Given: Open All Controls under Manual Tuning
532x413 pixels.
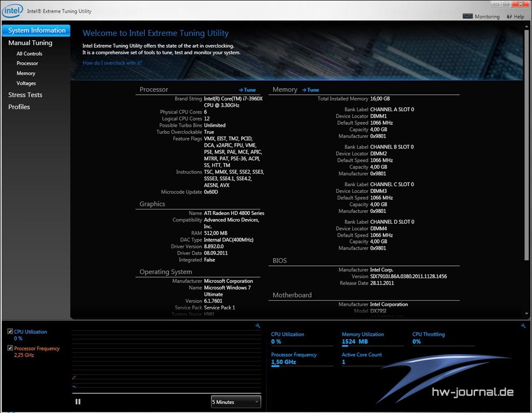Looking at the screenshot, I should point(30,54).
